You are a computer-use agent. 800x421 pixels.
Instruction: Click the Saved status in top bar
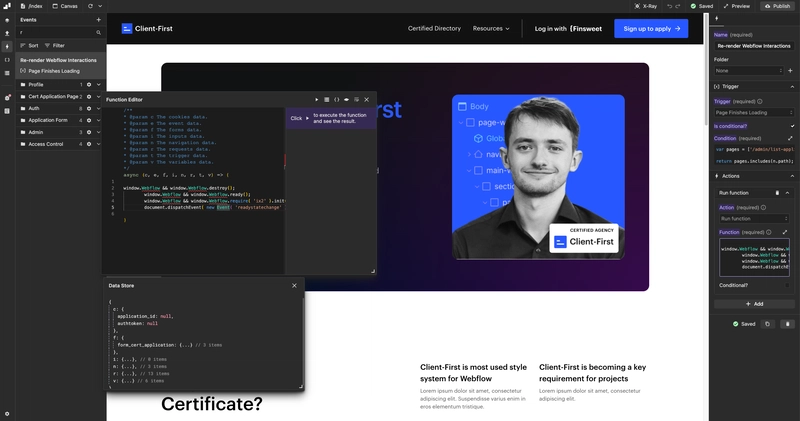pos(702,6)
